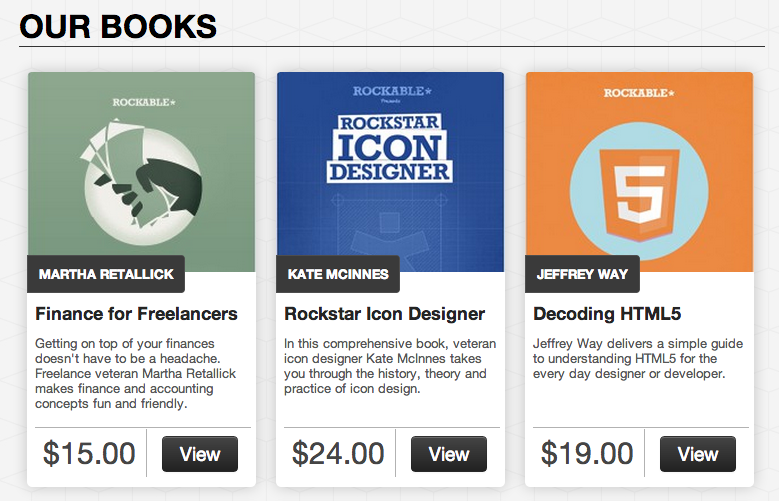Click View button for Finance for Freelancers
This screenshot has width=779, height=501.
200,454
